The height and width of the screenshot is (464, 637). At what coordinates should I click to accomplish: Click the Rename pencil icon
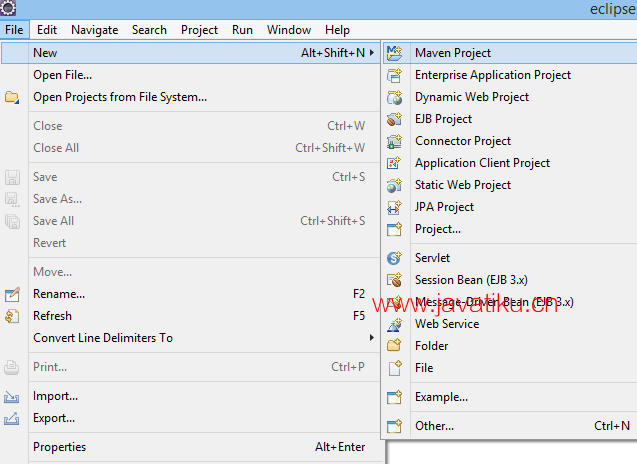pos(12,294)
